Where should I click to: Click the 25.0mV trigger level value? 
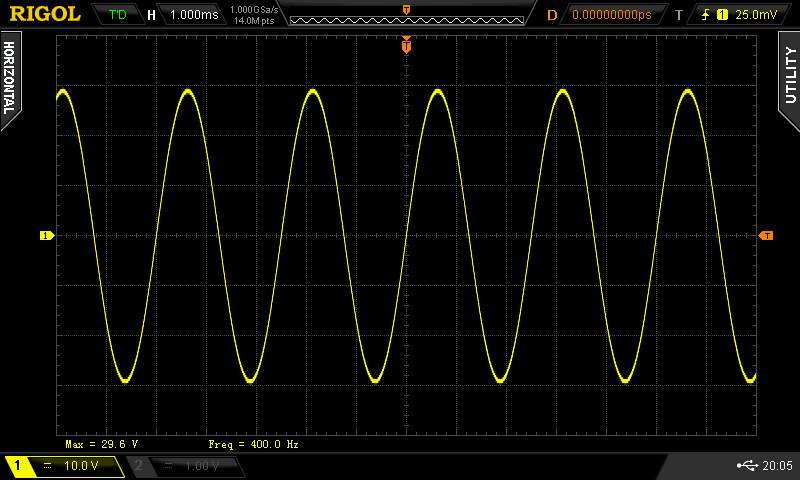[755, 15]
